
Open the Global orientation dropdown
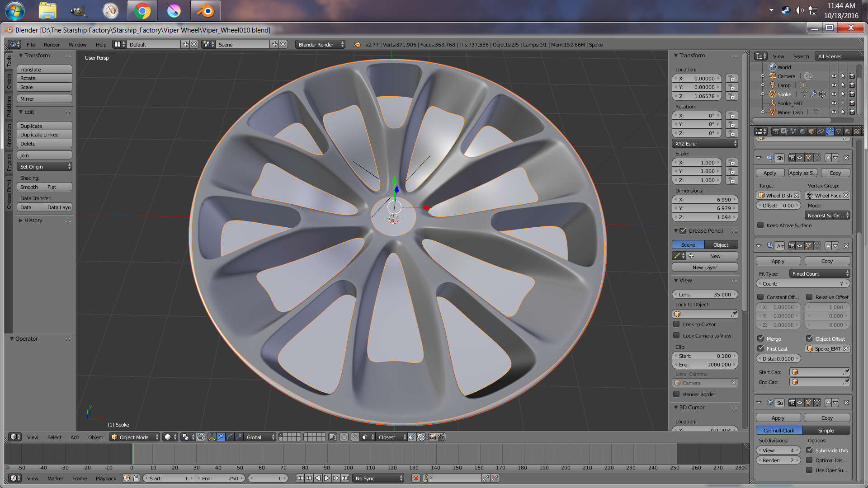coord(259,437)
